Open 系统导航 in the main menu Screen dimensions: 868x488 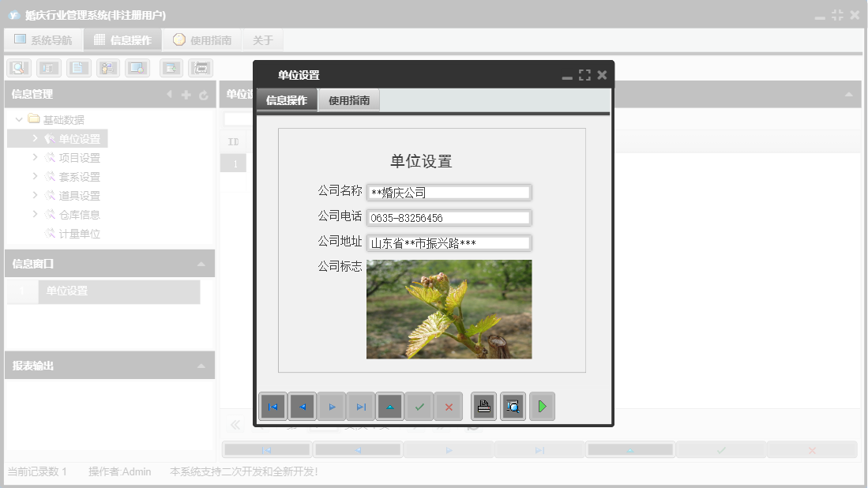tap(43, 40)
